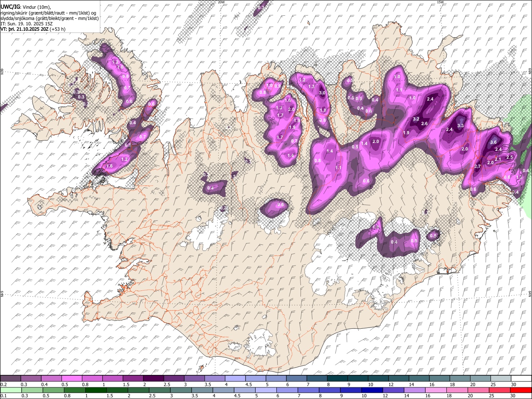Click the bright pink 0.5 snow legend swatch
Viewport: 532px width, 399px height.
point(71,379)
